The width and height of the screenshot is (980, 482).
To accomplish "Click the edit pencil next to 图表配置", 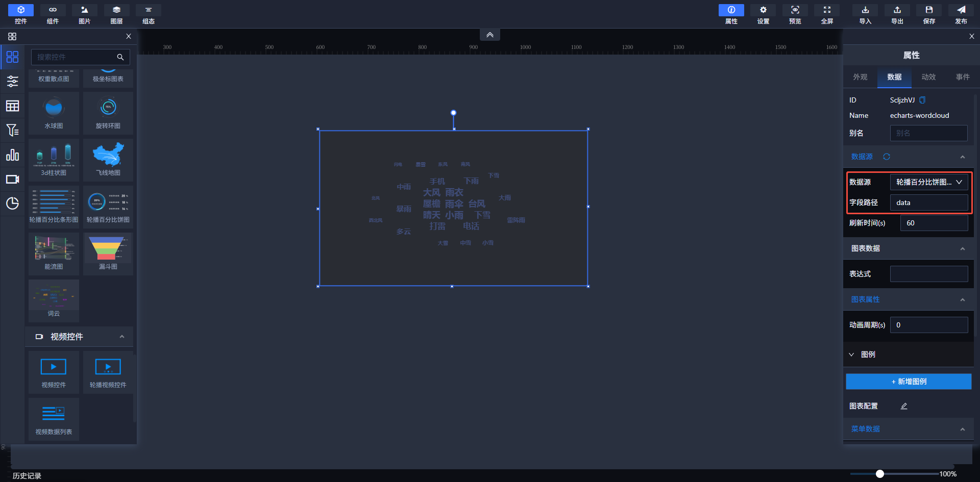I will [904, 406].
